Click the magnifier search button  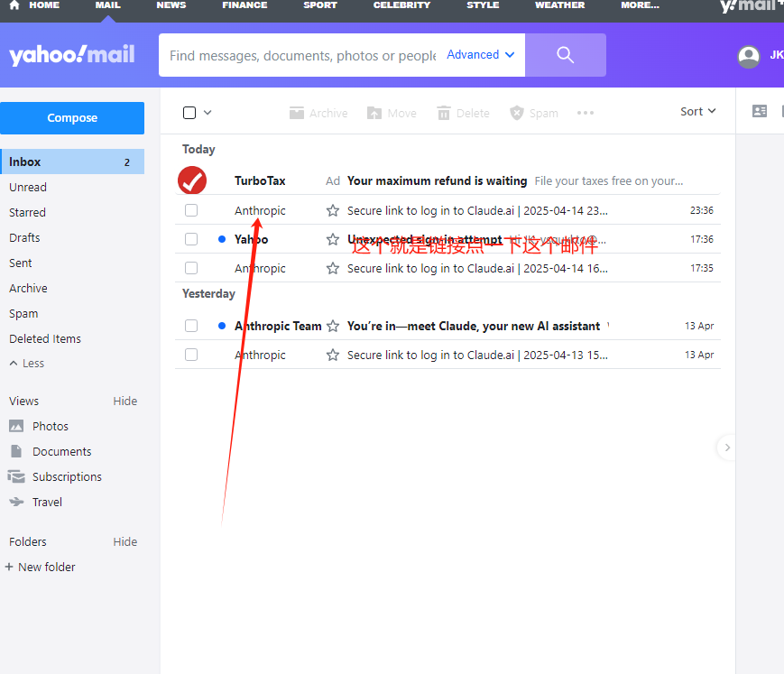click(566, 55)
